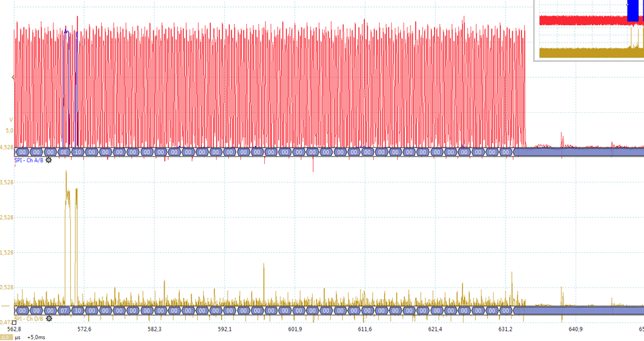Select the 10 packet in SPI Ch D/B
This screenshot has width=644, height=341.
click(77, 311)
